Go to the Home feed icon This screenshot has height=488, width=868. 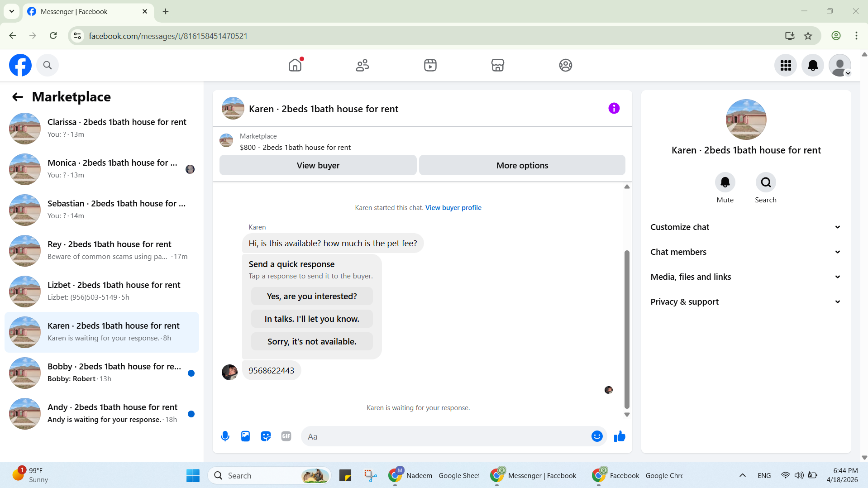click(x=295, y=65)
